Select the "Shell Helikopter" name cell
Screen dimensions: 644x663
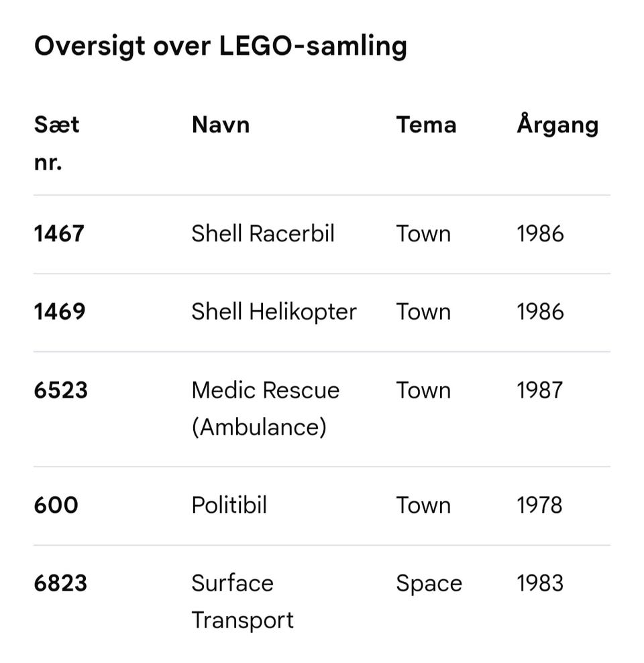(274, 312)
